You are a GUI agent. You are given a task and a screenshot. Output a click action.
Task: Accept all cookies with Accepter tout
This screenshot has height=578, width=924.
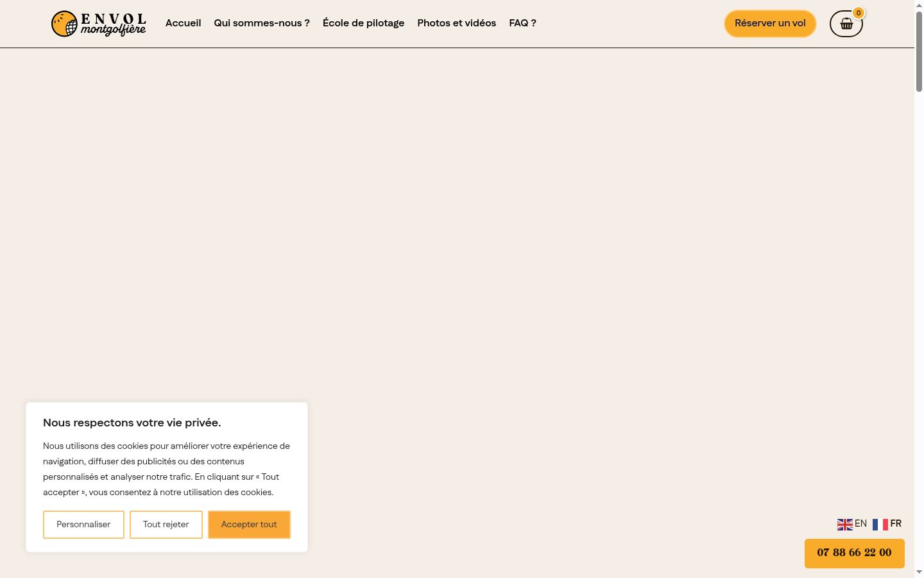[x=249, y=525]
